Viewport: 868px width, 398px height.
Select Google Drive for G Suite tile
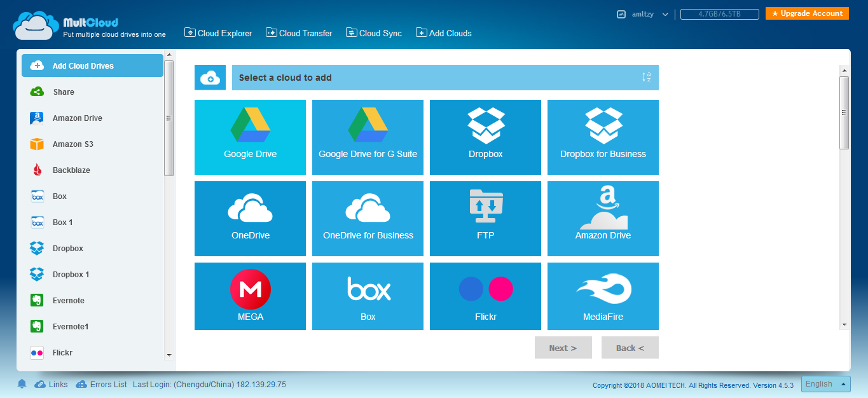pos(368,137)
